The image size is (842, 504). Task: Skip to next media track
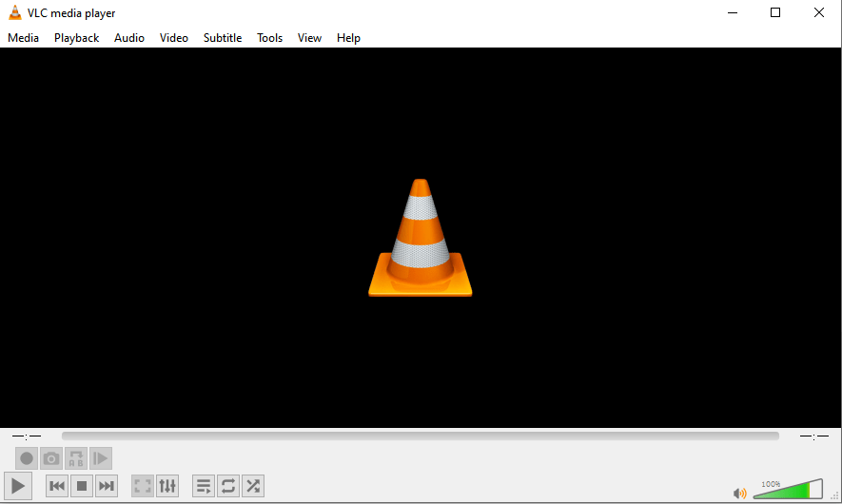(107, 486)
